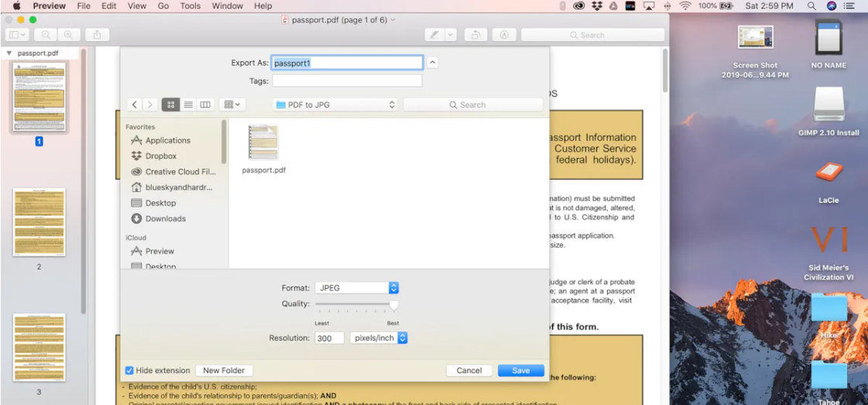Screen dimensions: 868x405
Task: Select page 2 thumbnail in Preview sidebar
Action: pyautogui.click(x=39, y=222)
